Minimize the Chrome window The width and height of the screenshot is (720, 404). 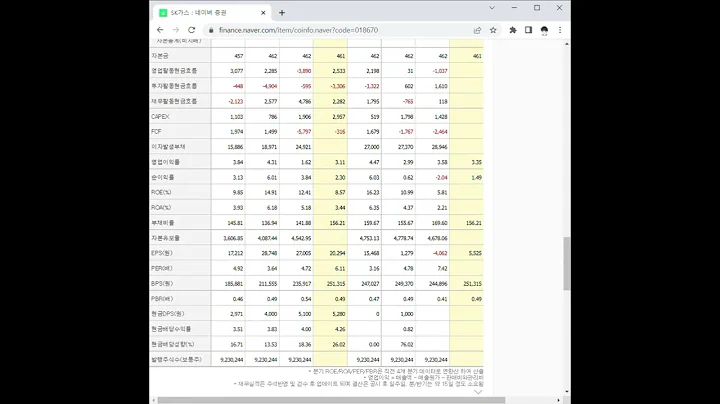point(514,8)
